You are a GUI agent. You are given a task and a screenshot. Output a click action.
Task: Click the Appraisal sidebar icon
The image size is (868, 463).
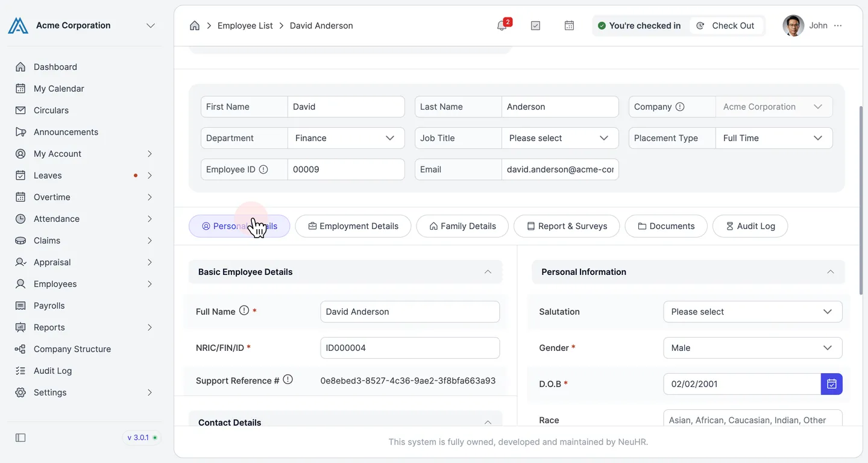20,262
